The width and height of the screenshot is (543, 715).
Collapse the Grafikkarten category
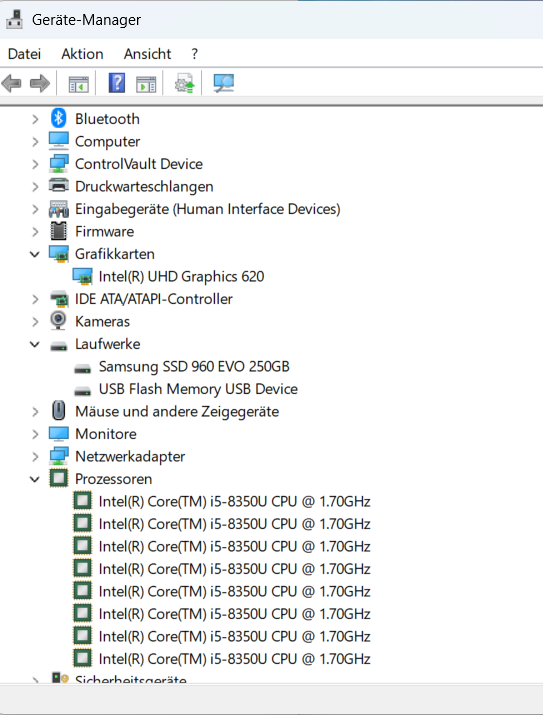(35, 254)
